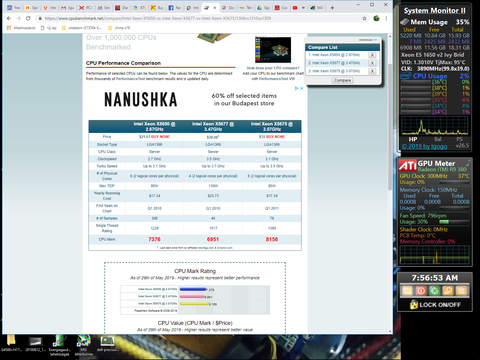This screenshot has width=480, height=360.
Task: Click the music note icon in GPU Meter
Action: (x=468, y=163)
